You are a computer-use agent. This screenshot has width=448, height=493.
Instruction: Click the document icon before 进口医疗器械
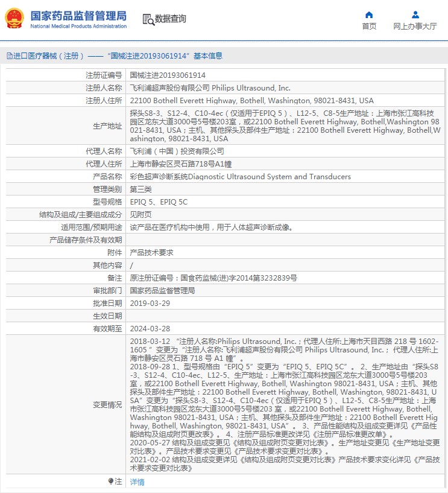point(10,56)
